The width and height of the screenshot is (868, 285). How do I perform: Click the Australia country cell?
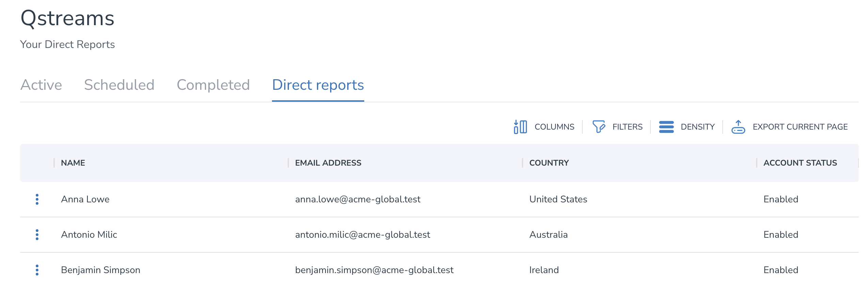(x=548, y=235)
